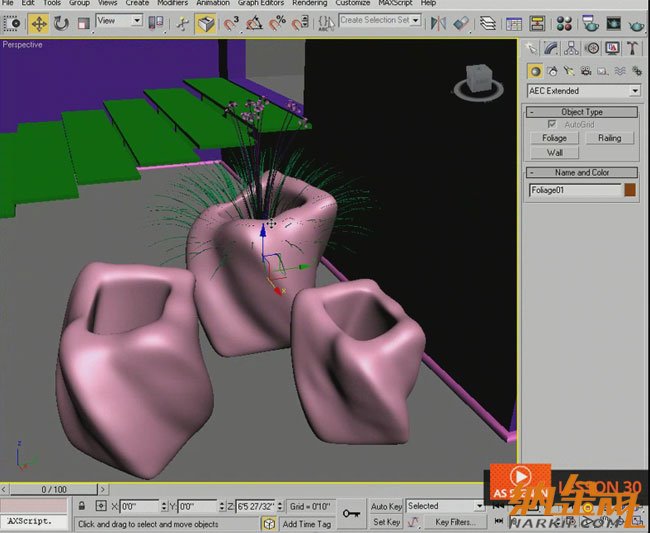Select the Lights category icon
650x533 pixels.
pos(569,71)
